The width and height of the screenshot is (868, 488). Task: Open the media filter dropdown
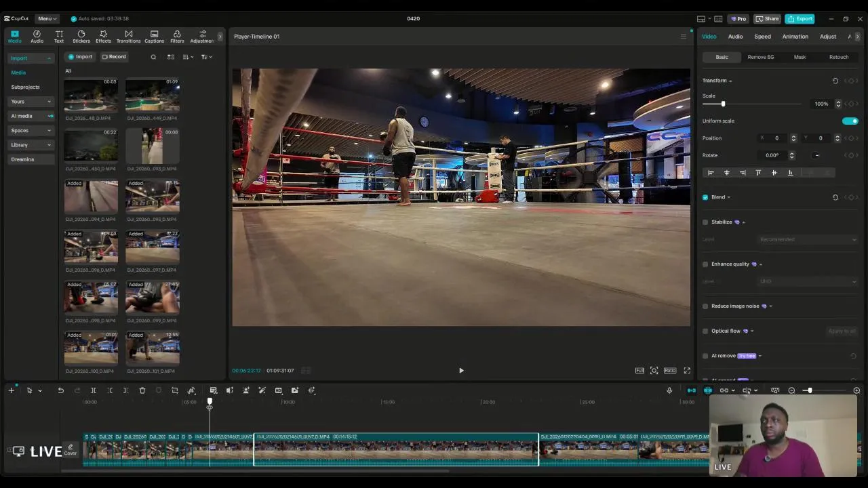pos(207,57)
